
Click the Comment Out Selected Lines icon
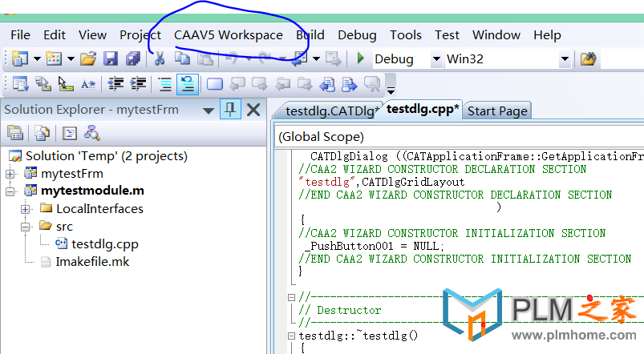pos(165,85)
